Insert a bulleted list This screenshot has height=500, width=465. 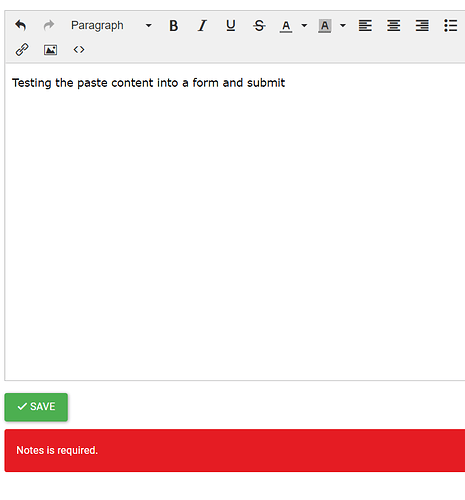point(451,26)
